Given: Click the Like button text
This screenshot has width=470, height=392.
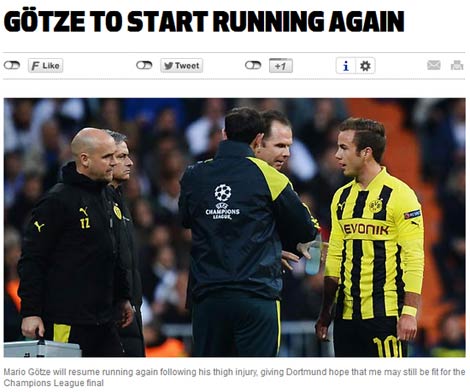Looking at the screenshot, I should tap(51, 66).
